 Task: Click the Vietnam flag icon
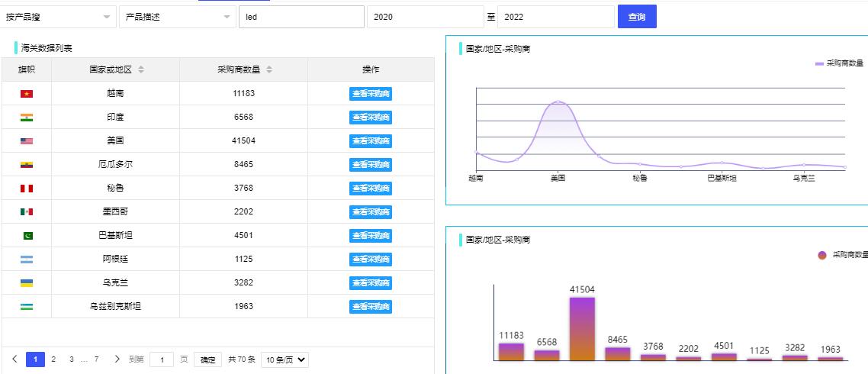pyautogui.click(x=27, y=94)
